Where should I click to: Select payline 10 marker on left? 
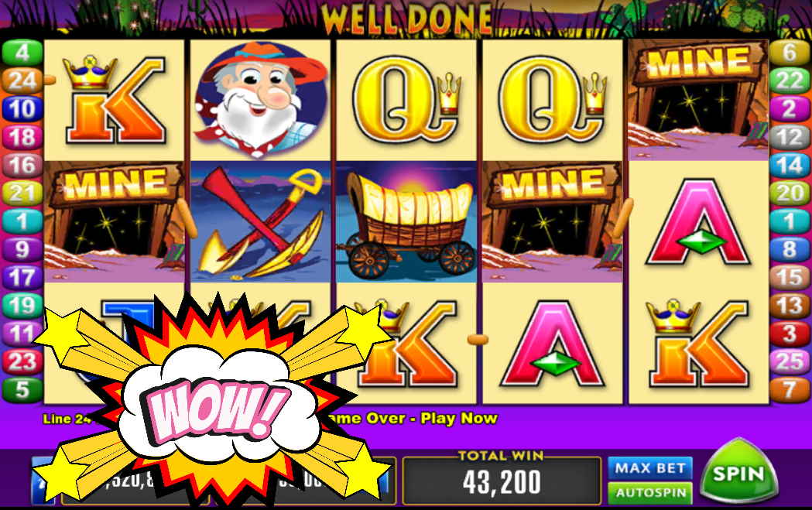click(22, 108)
